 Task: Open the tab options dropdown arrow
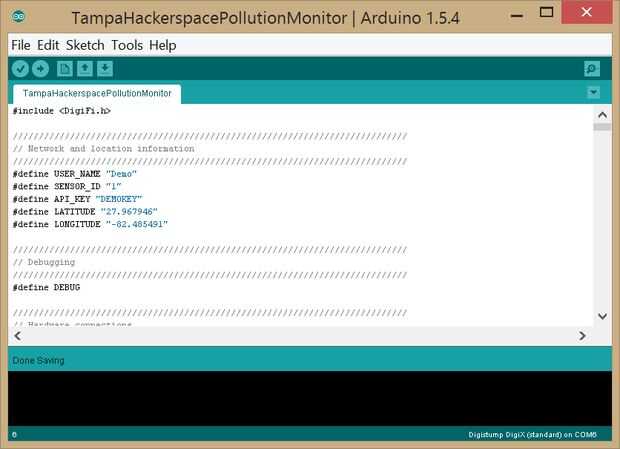[593, 92]
